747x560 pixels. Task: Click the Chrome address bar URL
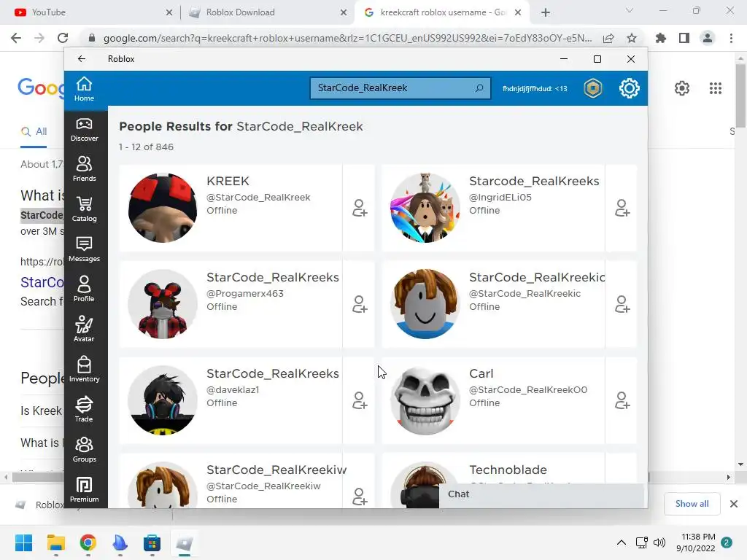click(x=347, y=38)
